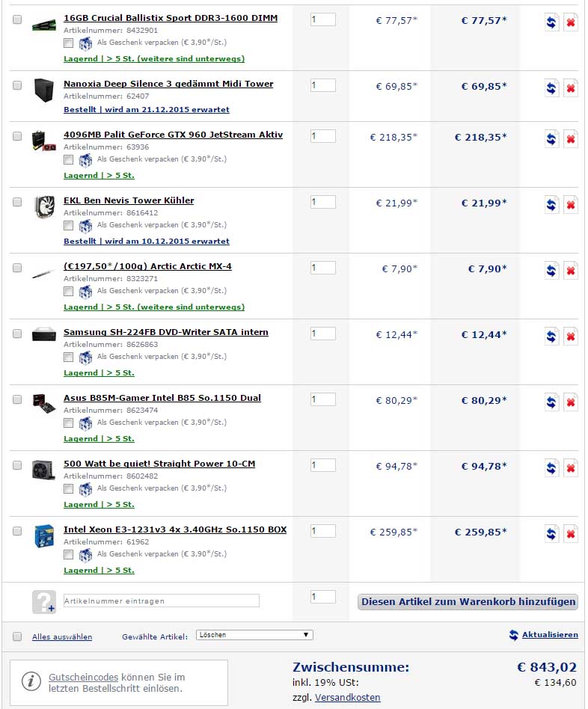The width and height of the screenshot is (588, 709).
Task: Check the Alles auswählen checkbox
Action: [x=17, y=636]
